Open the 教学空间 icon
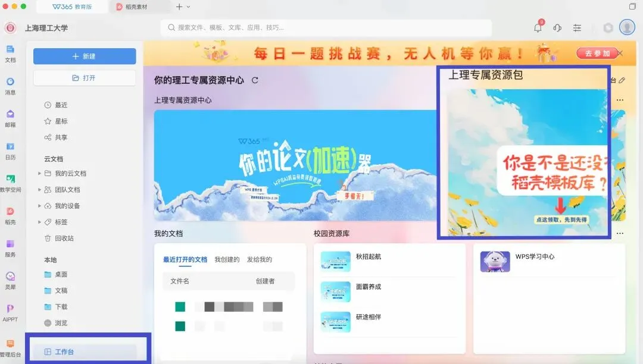The height and width of the screenshot is (364, 643). tap(10, 183)
